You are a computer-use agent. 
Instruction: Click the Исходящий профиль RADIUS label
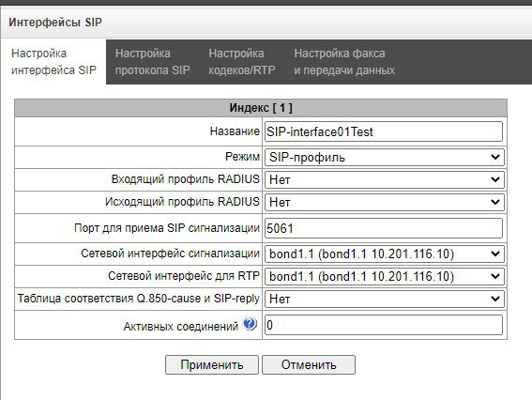(182, 202)
